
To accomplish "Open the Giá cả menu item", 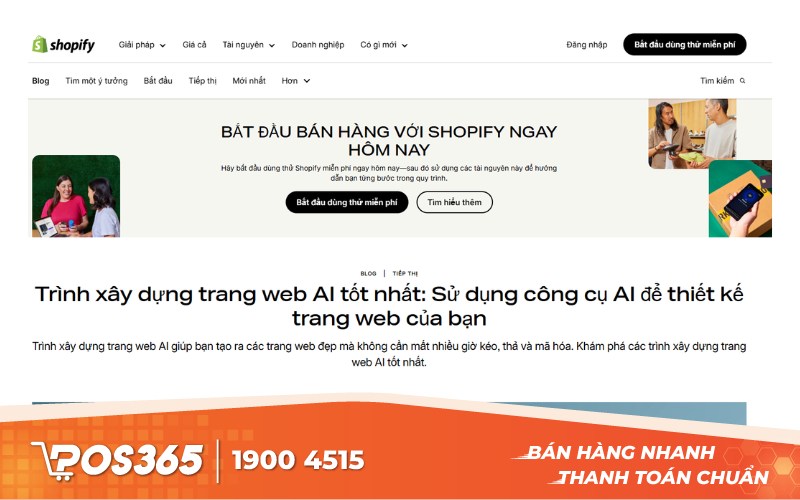I will coord(194,45).
